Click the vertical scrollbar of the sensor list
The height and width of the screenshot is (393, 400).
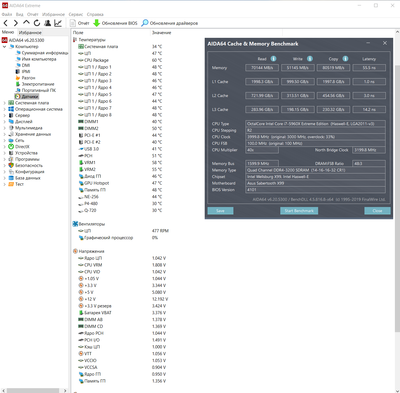[397, 198]
